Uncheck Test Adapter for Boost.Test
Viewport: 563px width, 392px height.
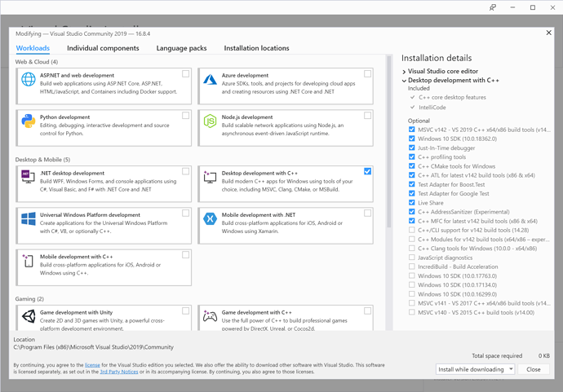click(x=411, y=184)
